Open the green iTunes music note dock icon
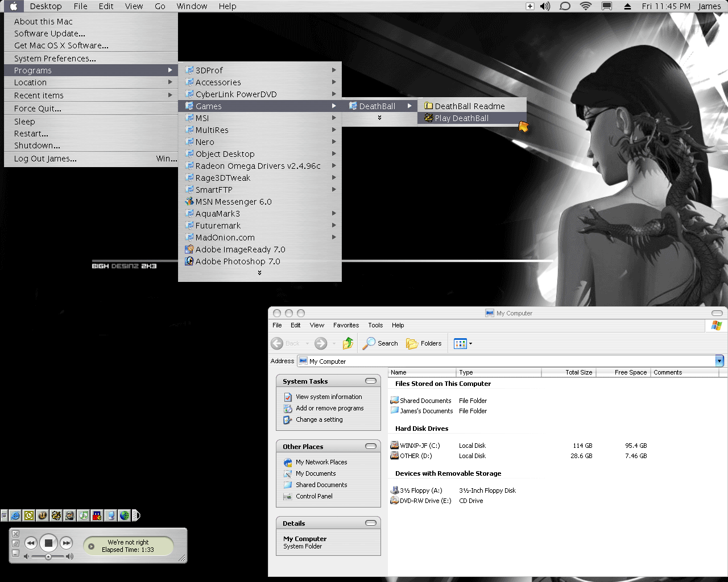Screen dimensions: 728x582 click(84, 516)
